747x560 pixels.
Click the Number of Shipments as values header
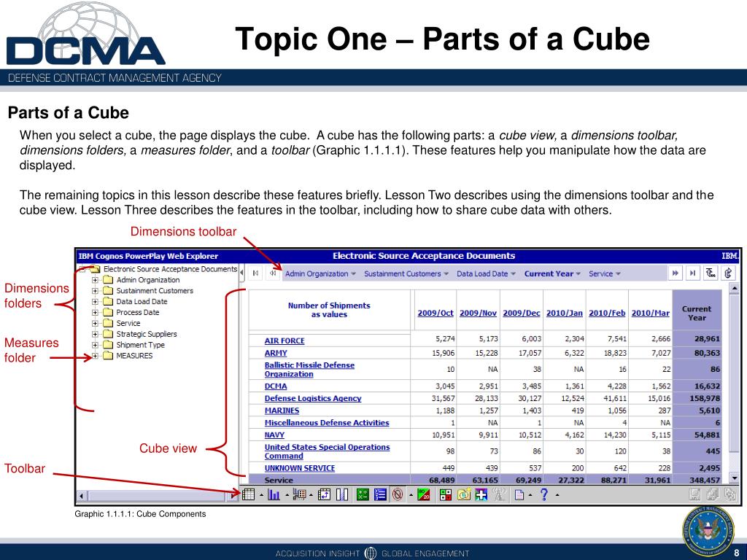(x=329, y=310)
